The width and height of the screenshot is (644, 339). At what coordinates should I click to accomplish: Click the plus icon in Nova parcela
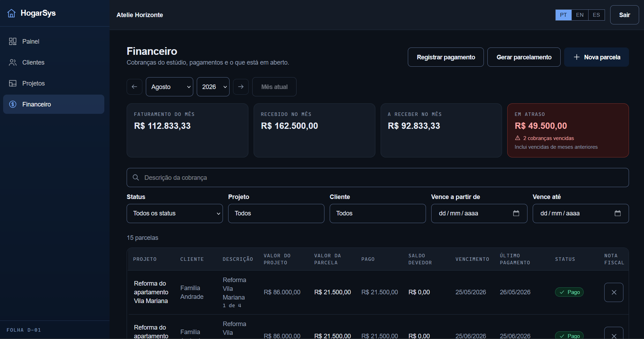click(x=577, y=57)
